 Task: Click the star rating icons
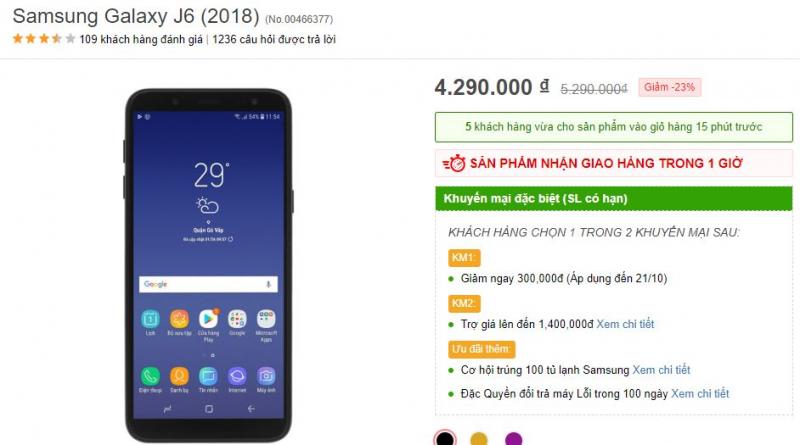pos(44,39)
